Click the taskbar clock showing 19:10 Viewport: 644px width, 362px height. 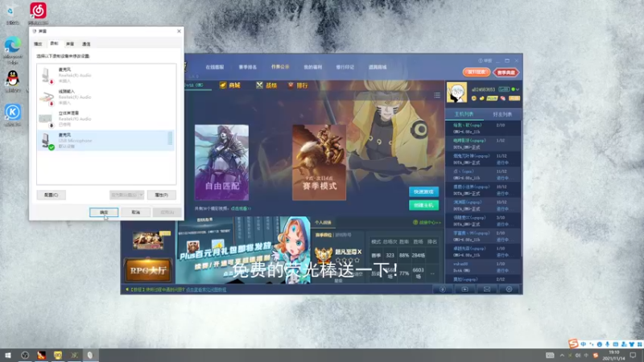pyautogui.click(x=613, y=356)
